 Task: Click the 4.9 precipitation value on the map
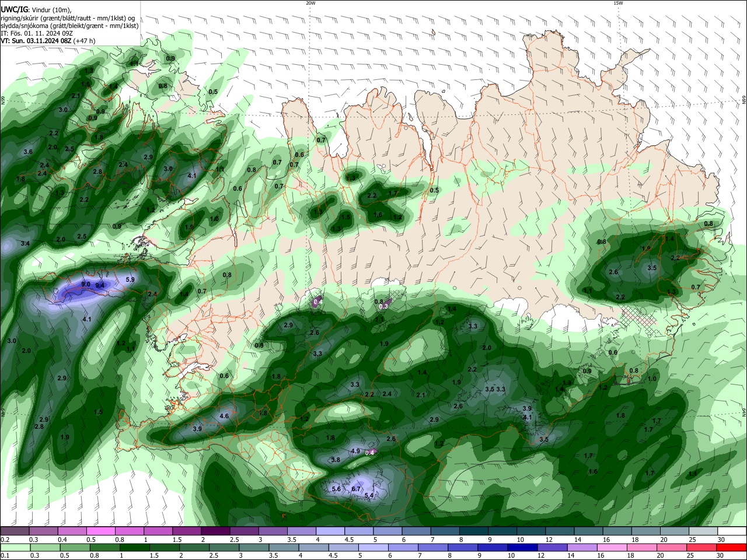click(355, 451)
